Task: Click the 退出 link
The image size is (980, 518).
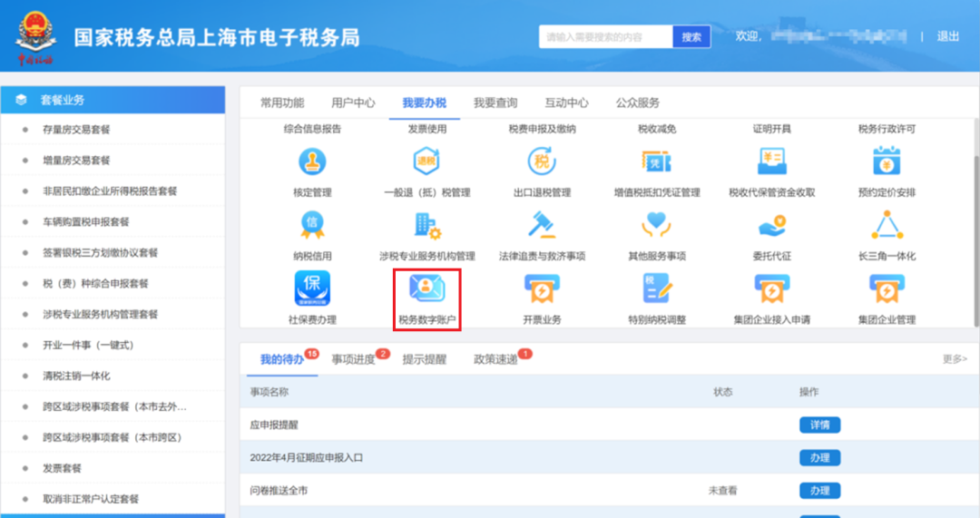Action: 947,36
